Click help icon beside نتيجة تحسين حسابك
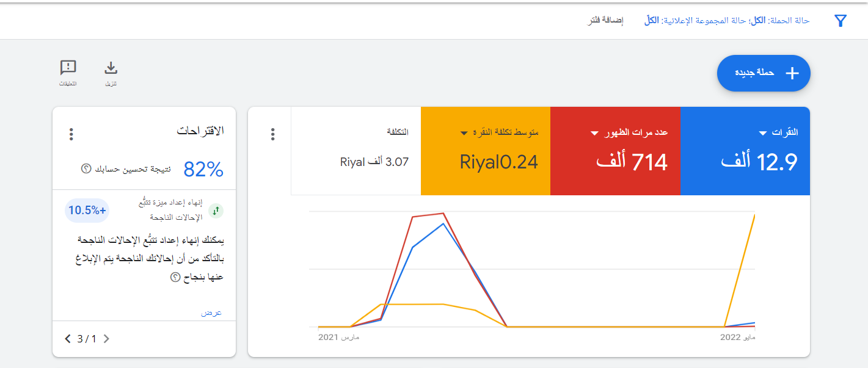Viewport: 868px width, 368px height. click(86, 168)
